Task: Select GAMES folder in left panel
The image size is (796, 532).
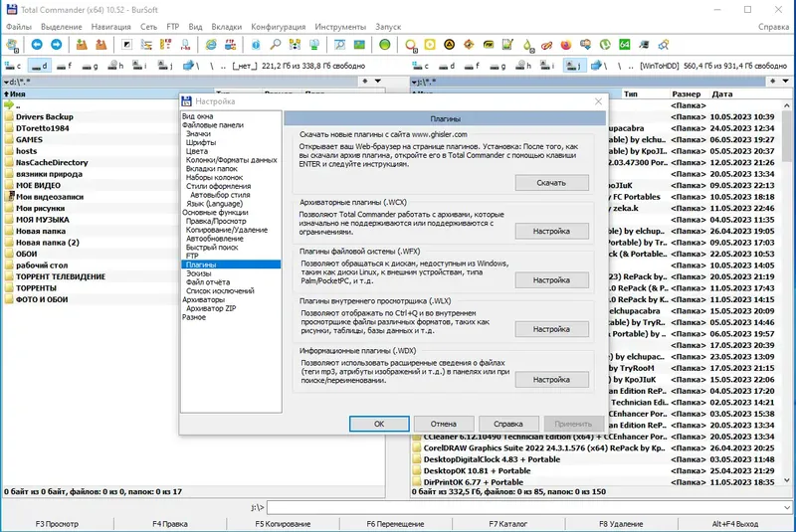Action: click(29, 139)
